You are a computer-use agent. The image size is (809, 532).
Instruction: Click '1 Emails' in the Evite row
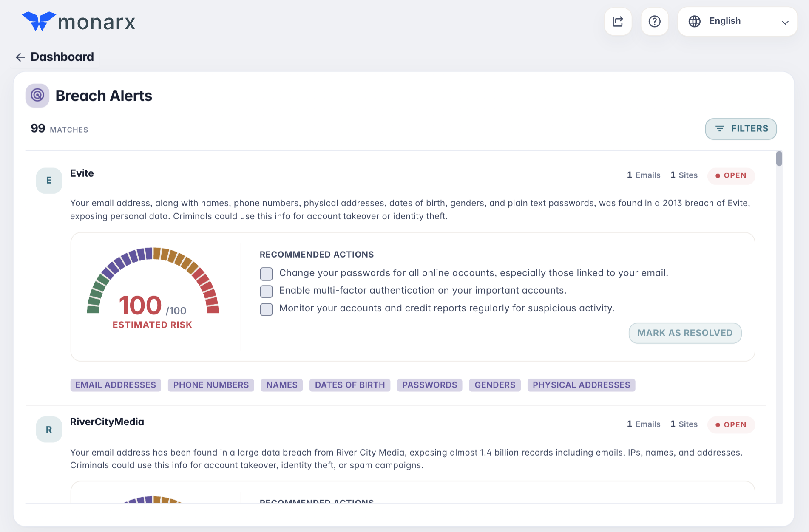[x=644, y=175]
